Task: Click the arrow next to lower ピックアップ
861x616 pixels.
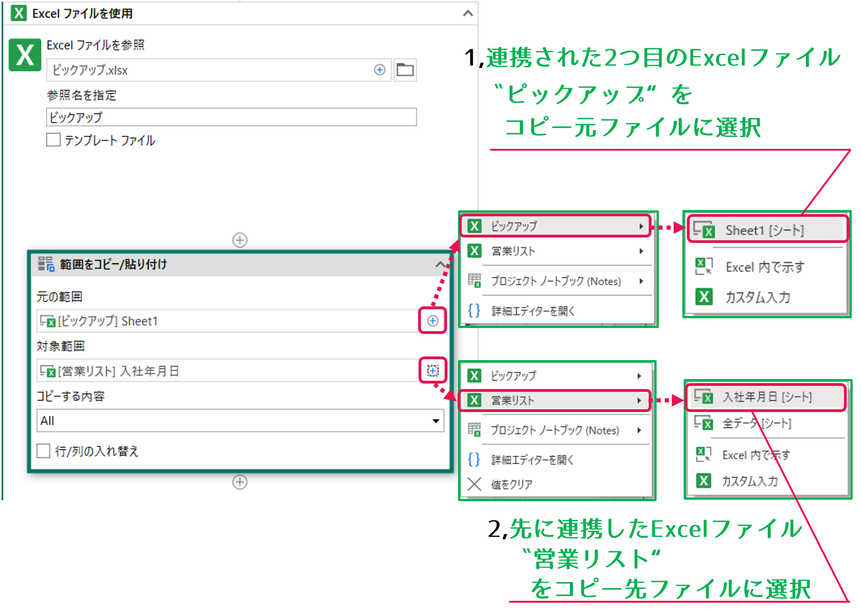Action: (x=639, y=376)
